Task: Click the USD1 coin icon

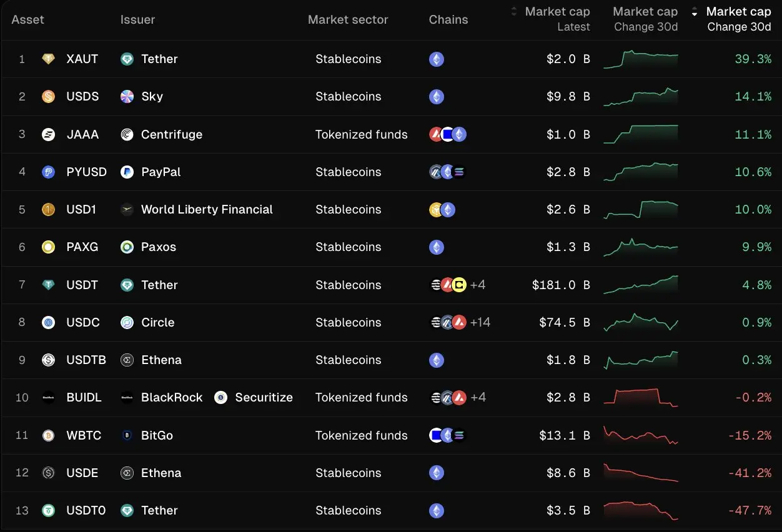Action: click(x=48, y=210)
